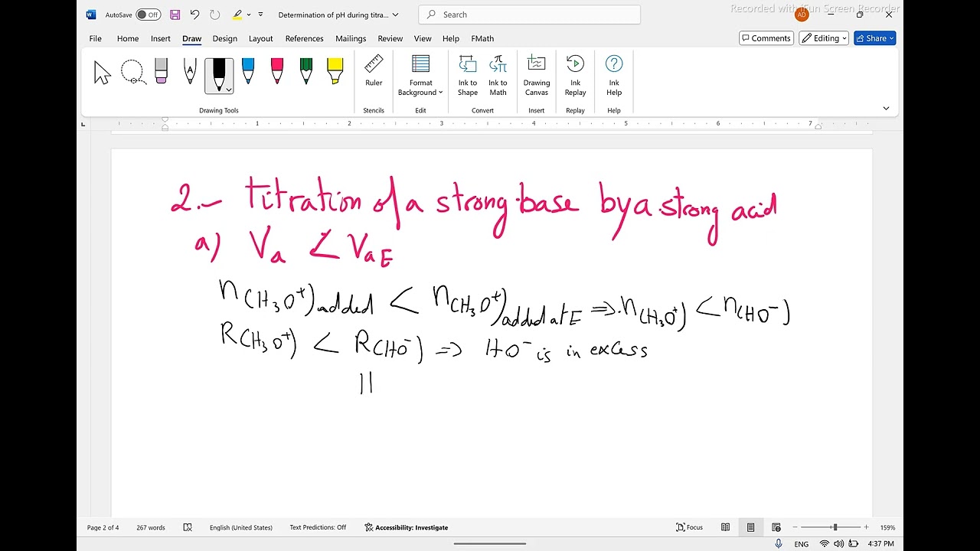Open the View tab
The width and height of the screenshot is (980, 551).
[x=423, y=38]
